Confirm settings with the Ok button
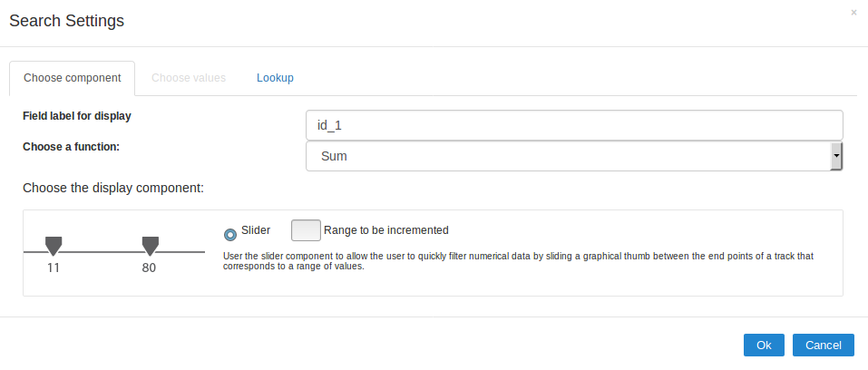The height and width of the screenshot is (370, 868). click(x=764, y=345)
